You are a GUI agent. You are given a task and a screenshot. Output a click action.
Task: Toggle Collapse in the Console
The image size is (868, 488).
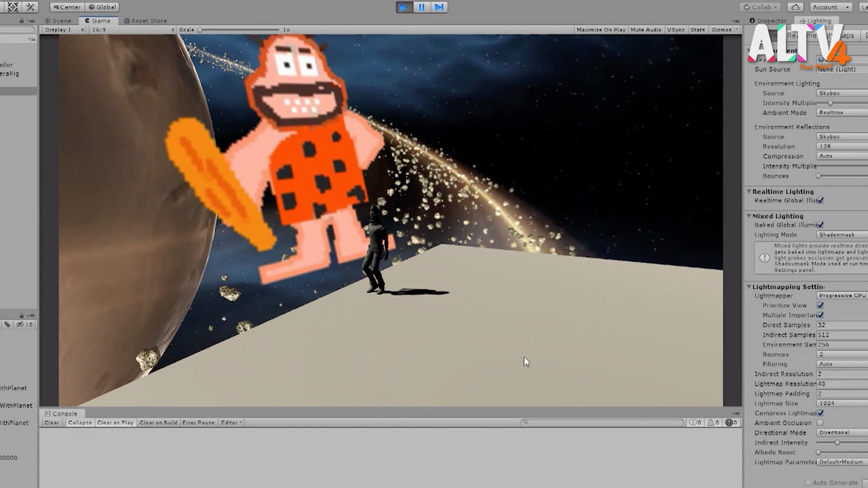[x=79, y=422]
